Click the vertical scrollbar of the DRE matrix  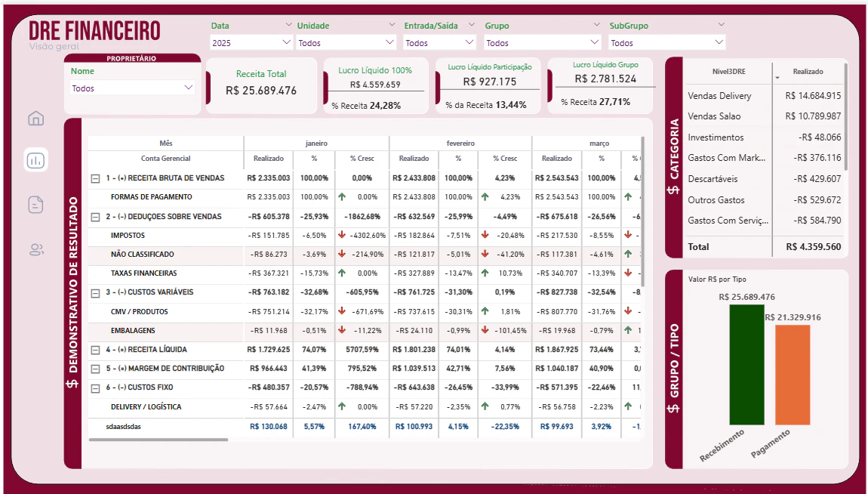pos(642,211)
